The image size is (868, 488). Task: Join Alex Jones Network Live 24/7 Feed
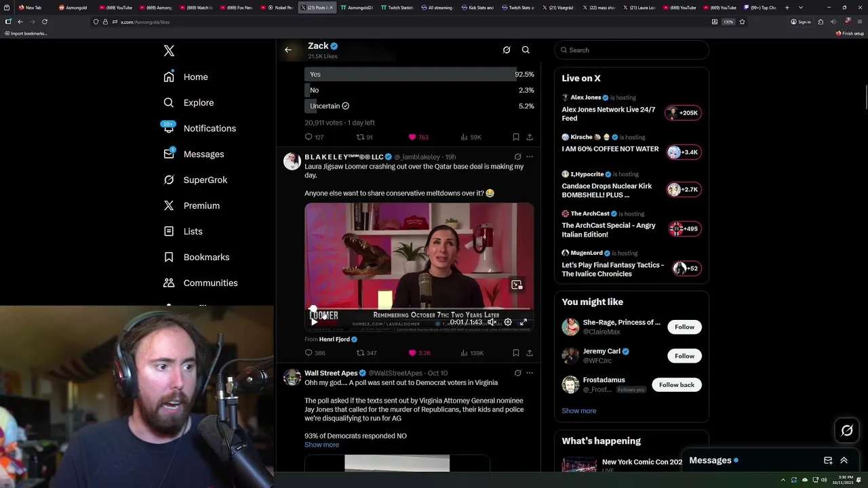click(x=683, y=113)
